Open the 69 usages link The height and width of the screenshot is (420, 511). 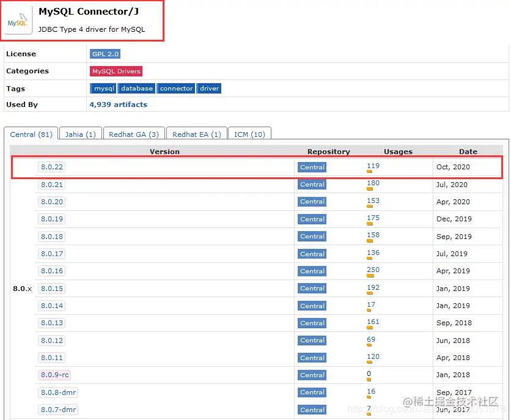(x=371, y=339)
